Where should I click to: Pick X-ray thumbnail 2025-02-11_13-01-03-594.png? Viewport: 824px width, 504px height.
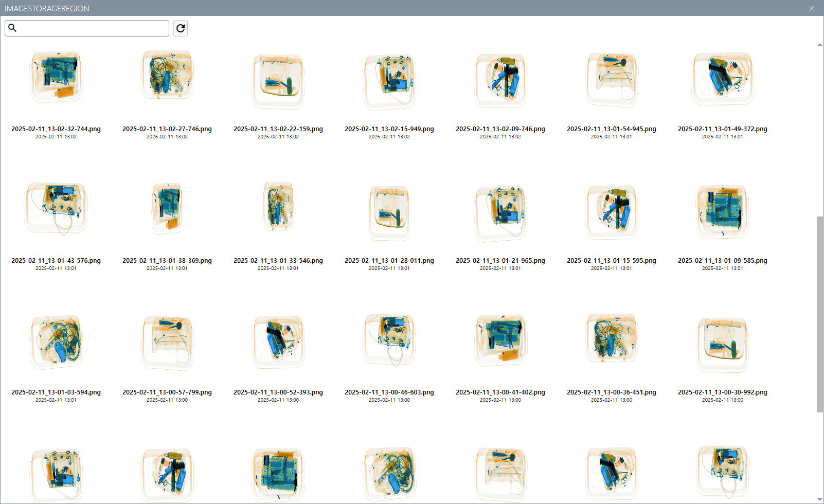point(56,342)
